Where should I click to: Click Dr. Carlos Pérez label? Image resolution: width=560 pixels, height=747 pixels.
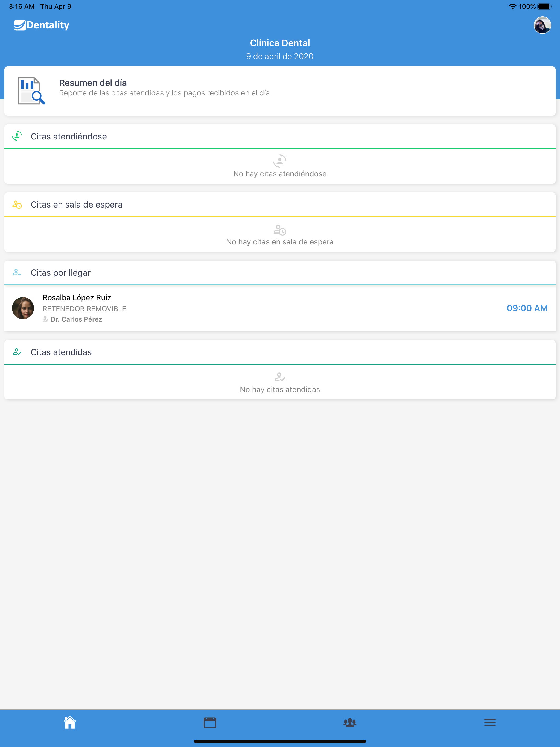pos(76,319)
